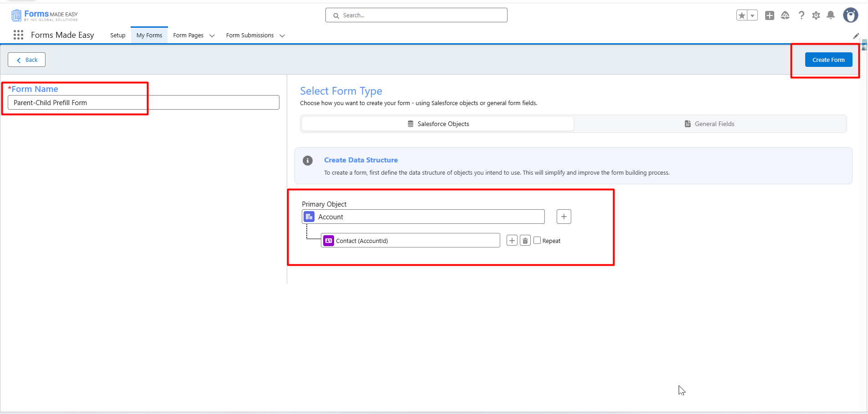Viewport: 868px width, 414px height.
Task: Click the Account object icon
Action: click(309, 217)
